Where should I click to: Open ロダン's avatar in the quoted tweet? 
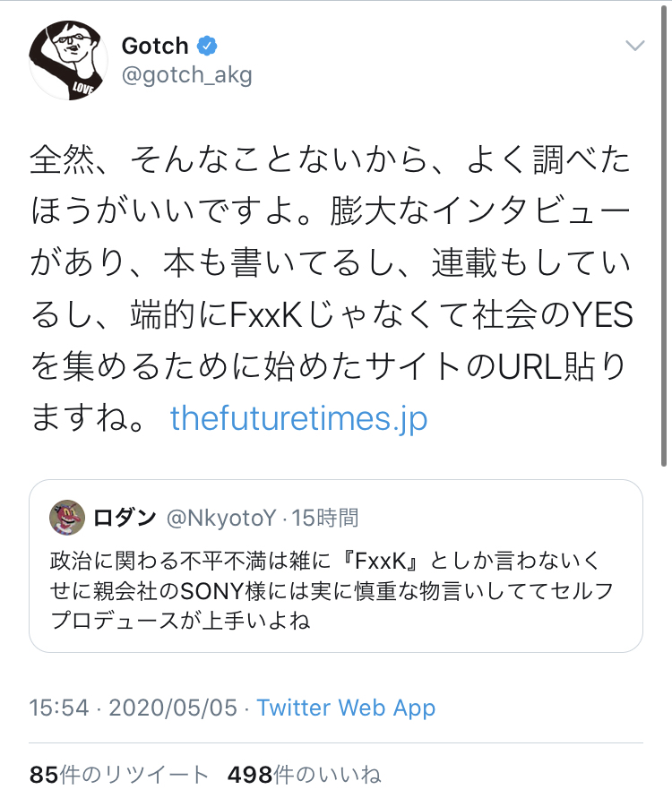pyautogui.click(x=67, y=518)
